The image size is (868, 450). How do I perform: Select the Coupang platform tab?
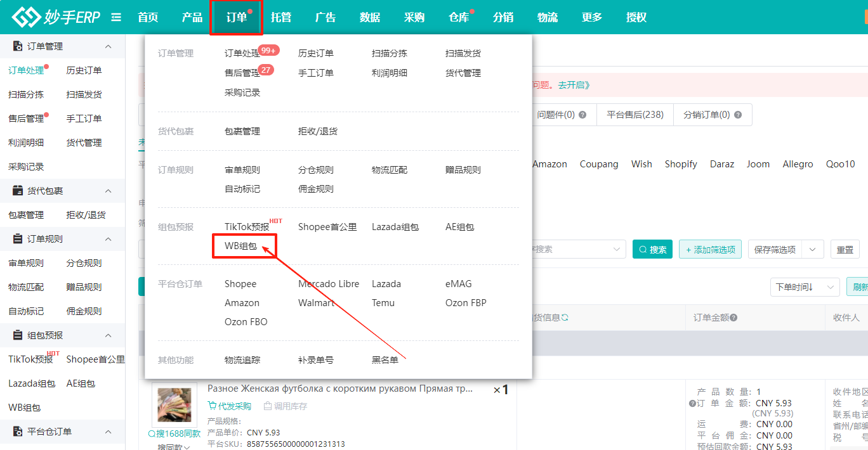point(599,164)
